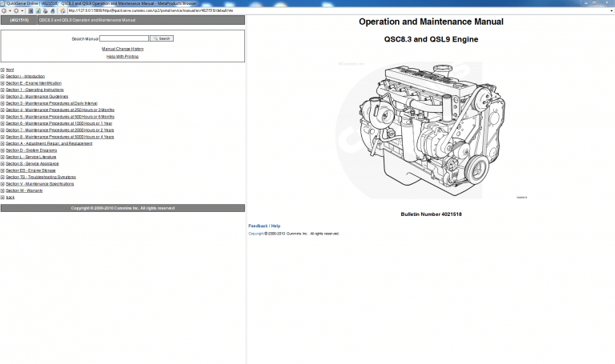Click the browser Back arrow button
The height and width of the screenshot is (364, 615).
(x=4, y=11)
